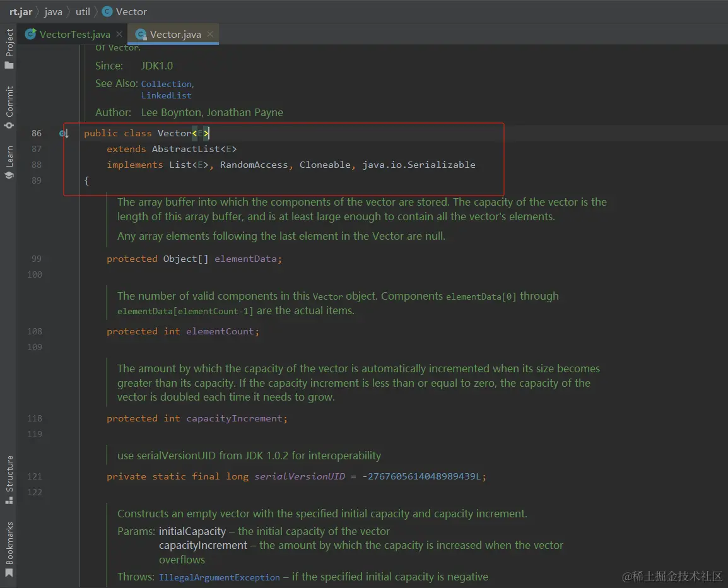Click the elementCount field name
Image resolution: width=728 pixels, height=588 pixels.
pos(220,332)
